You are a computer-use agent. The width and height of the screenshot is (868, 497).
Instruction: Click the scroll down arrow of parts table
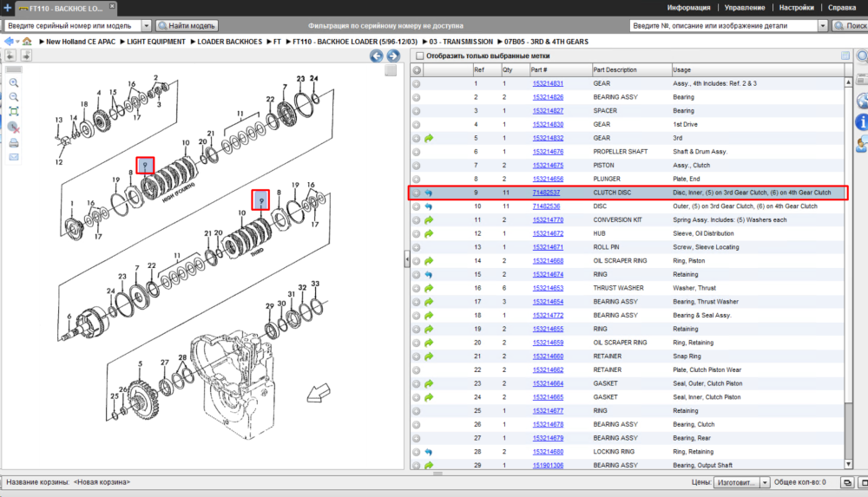848,464
